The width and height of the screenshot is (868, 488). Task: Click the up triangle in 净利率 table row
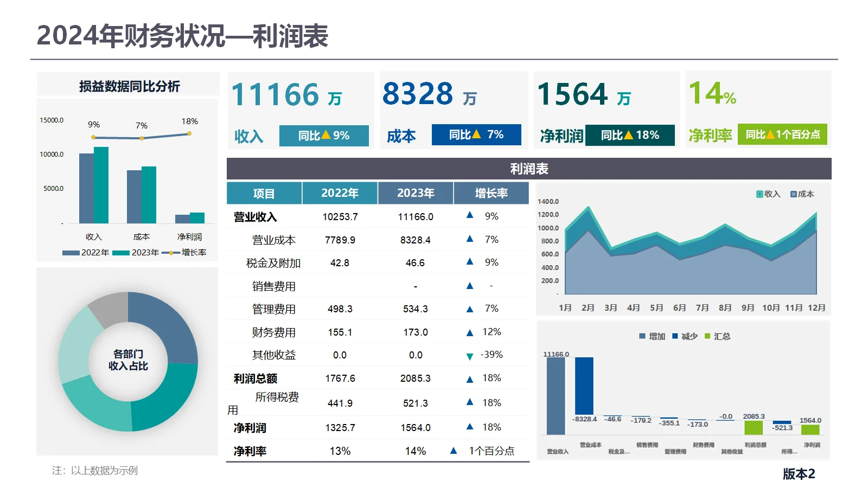click(454, 450)
